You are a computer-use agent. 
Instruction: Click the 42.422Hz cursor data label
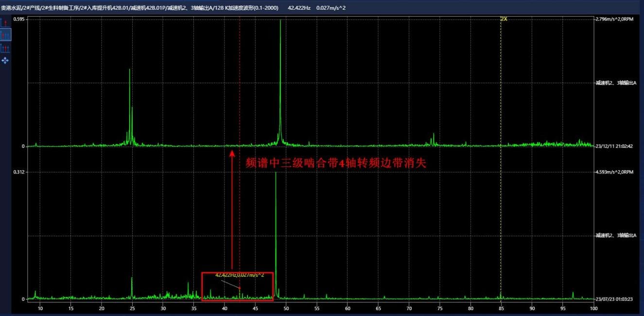click(240, 275)
